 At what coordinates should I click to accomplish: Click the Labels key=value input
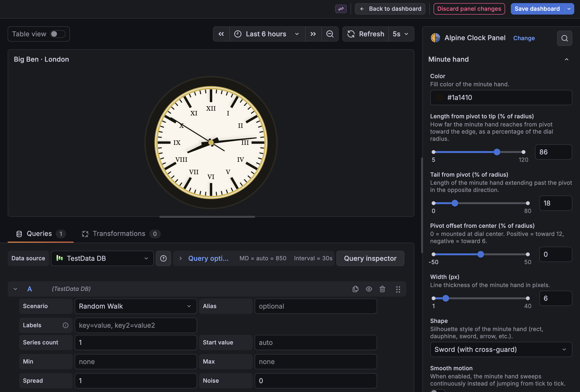(x=135, y=325)
